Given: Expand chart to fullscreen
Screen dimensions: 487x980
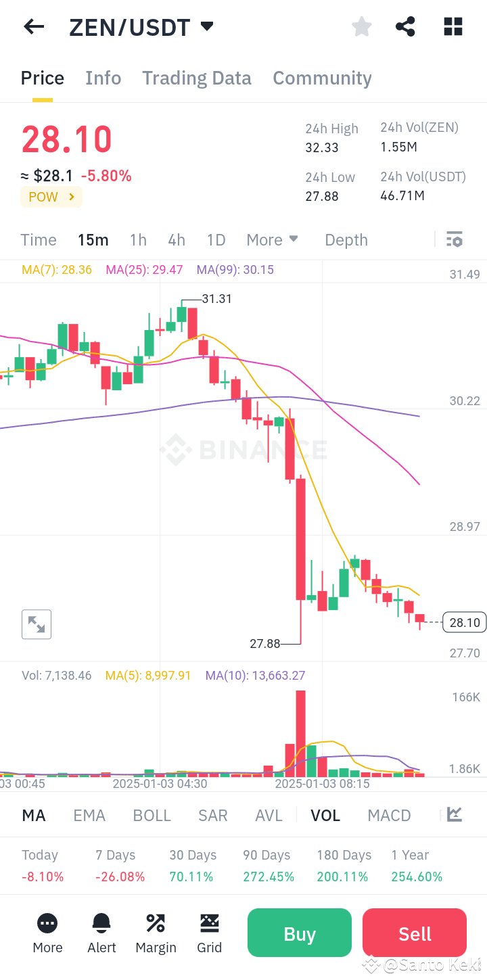Looking at the screenshot, I should tap(36, 624).
